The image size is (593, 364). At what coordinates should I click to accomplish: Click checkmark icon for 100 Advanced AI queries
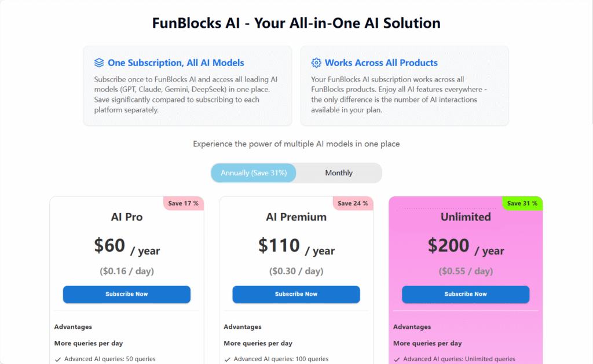point(227,359)
